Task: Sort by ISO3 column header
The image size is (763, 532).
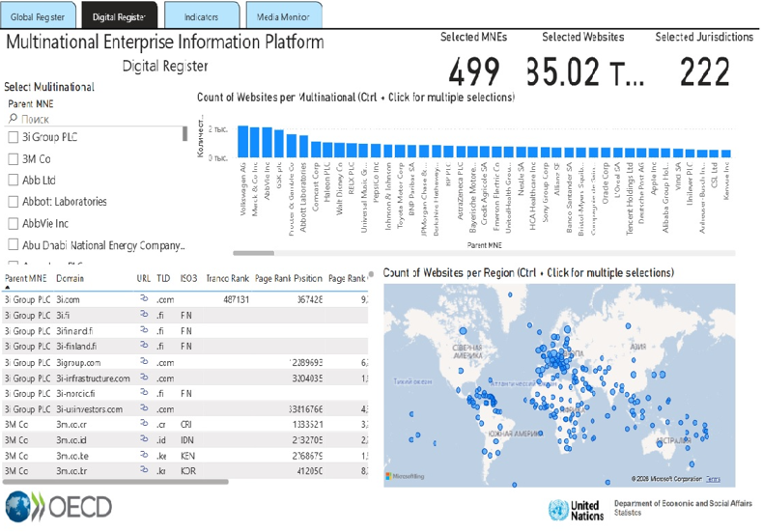Action: click(188, 278)
